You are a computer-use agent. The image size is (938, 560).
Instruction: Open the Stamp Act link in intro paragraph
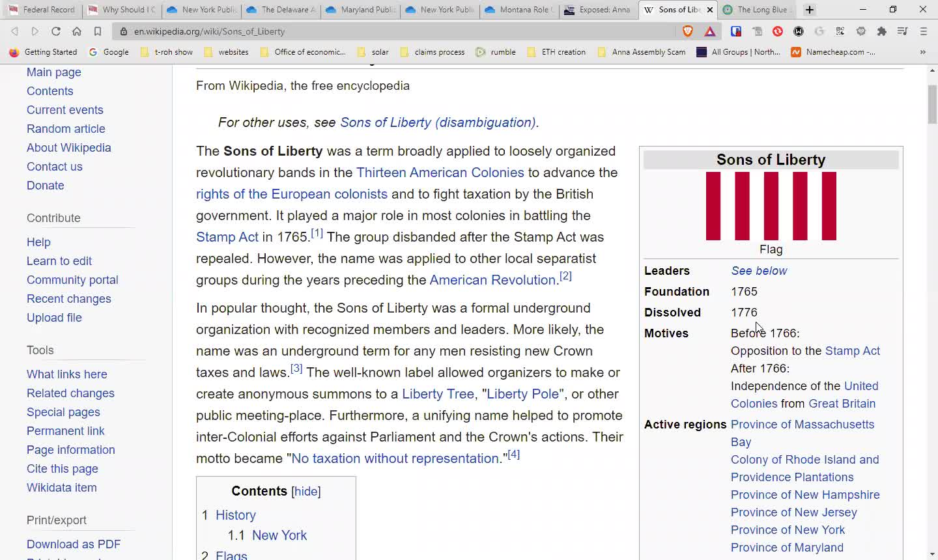tap(227, 237)
